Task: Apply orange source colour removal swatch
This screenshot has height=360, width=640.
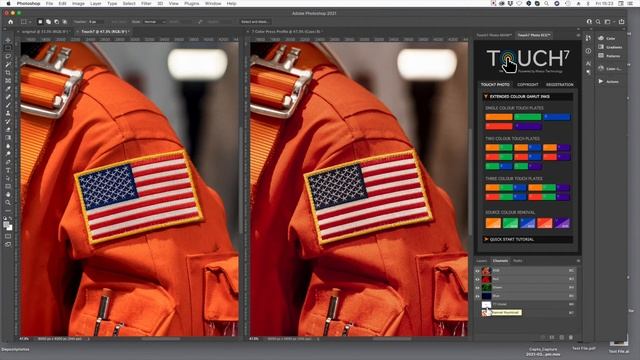Action: [x=493, y=223]
